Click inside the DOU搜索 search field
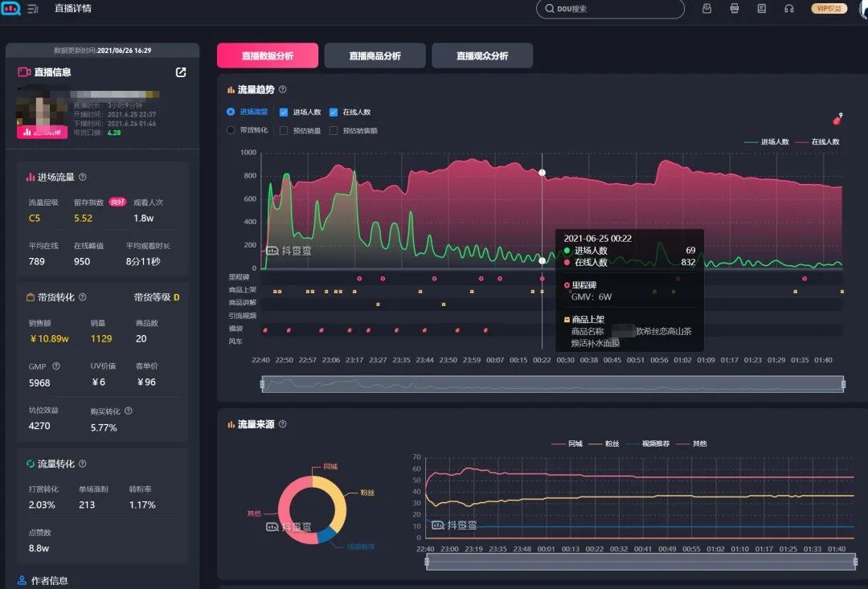 (x=610, y=9)
